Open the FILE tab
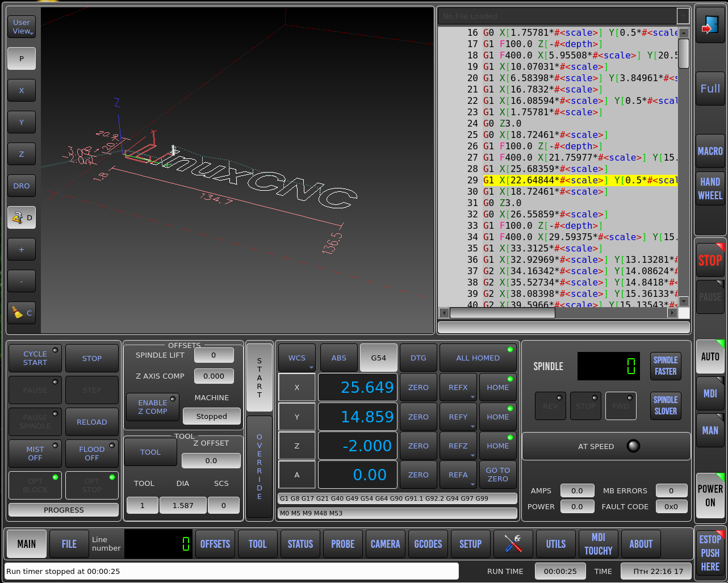728x583 pixels. coord(69,544)
